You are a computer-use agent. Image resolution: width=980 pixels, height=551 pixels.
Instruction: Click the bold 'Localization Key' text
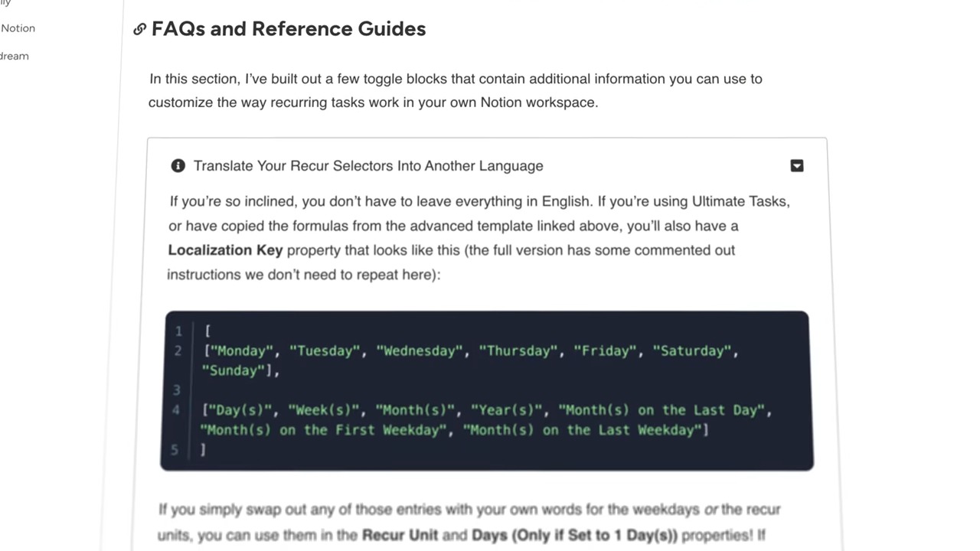click(225, 250)
